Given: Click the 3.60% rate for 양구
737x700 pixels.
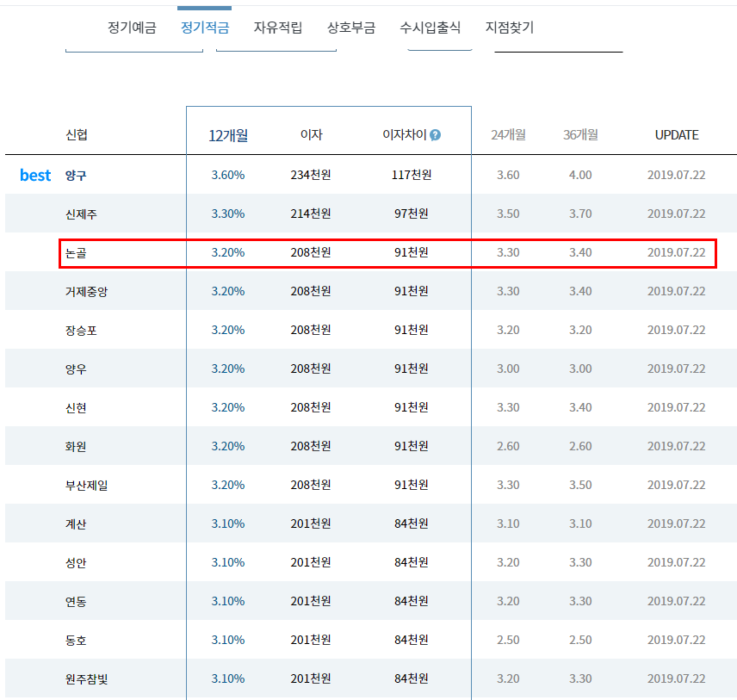Looking at the screenshot, I should 228,175.
